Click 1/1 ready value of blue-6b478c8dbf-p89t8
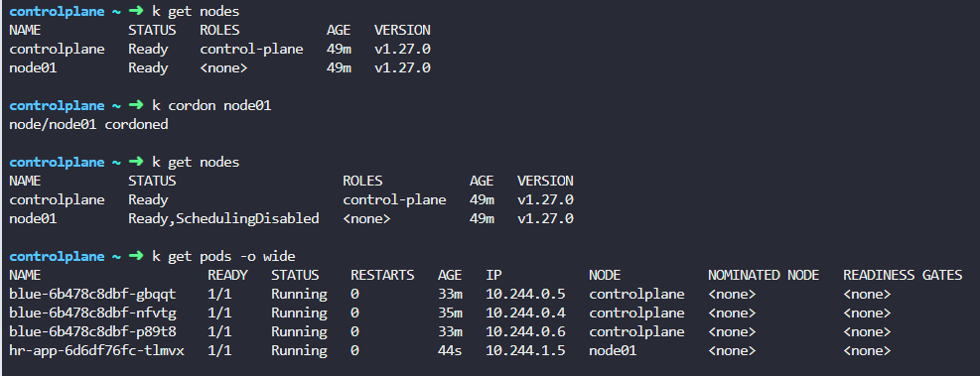Viewport: 980px width, 376px height. pos(220,331)
